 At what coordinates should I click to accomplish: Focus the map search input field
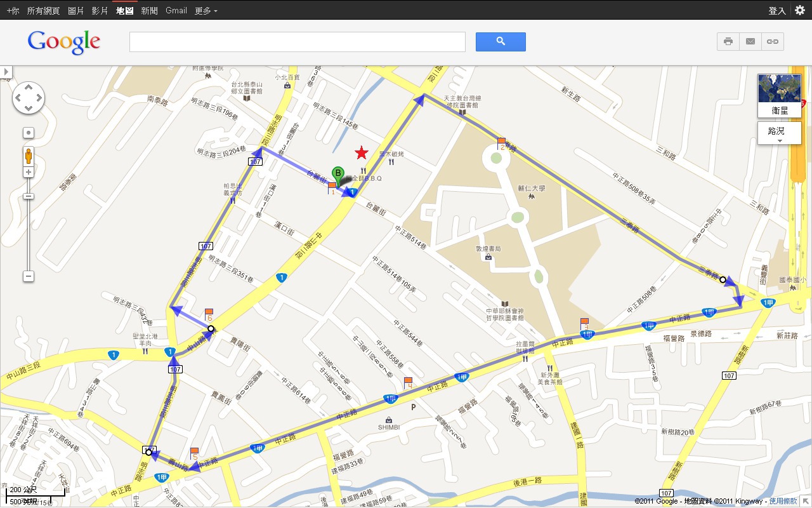pyautogui.click(x=298, y=42)
